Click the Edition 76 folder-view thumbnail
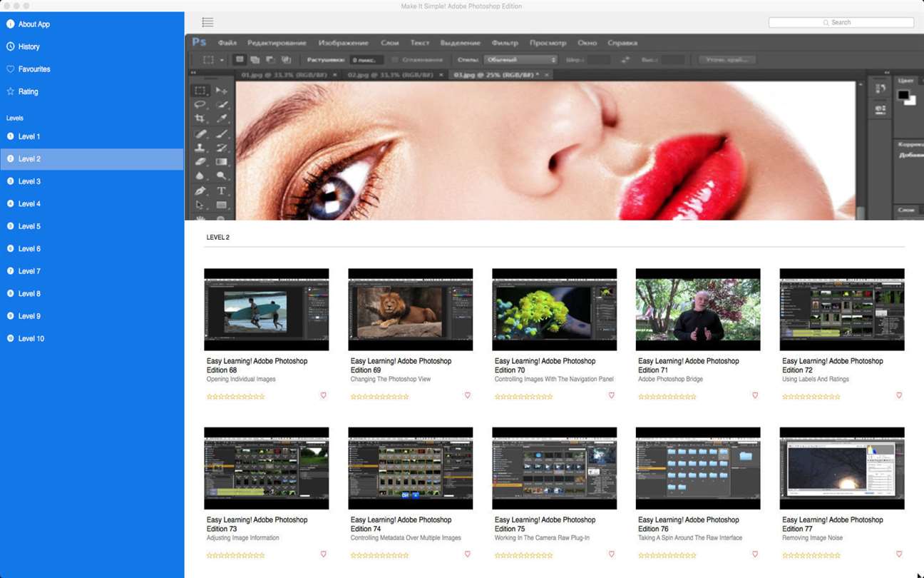This screenshot has height=578, width=924. point(698,468)
